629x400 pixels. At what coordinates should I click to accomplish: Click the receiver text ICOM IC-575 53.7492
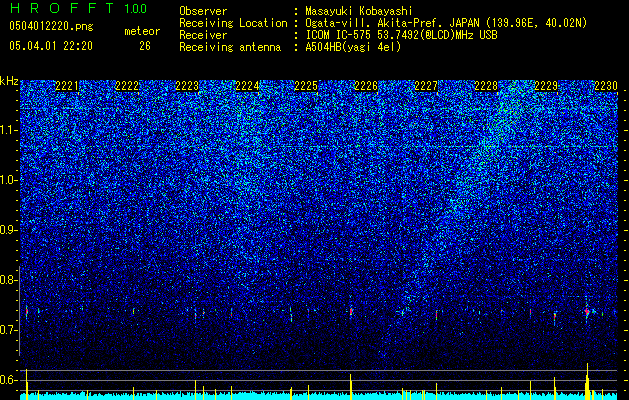[401, 35]
